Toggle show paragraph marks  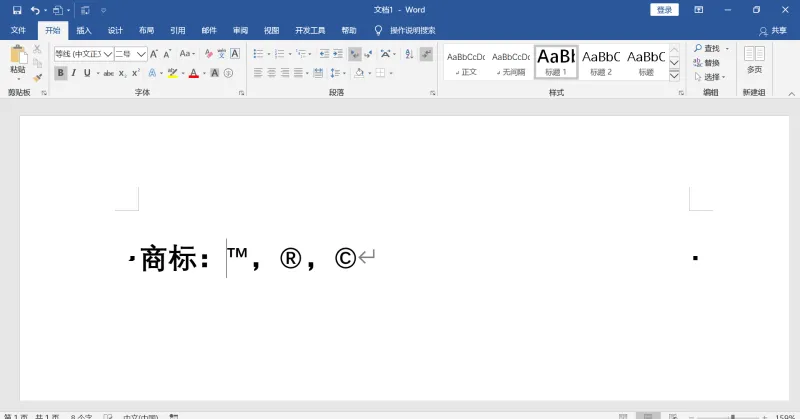pos(427,54)
